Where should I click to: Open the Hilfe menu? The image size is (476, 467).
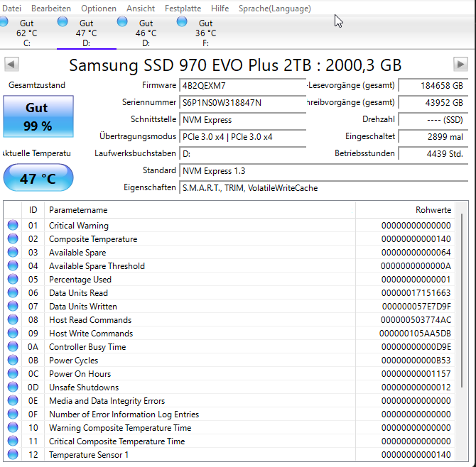tap(220, 9)
